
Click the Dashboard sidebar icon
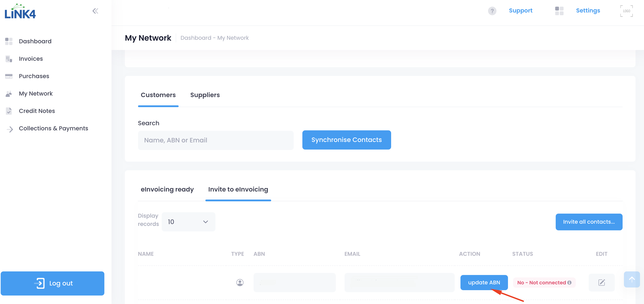(9, 41)
